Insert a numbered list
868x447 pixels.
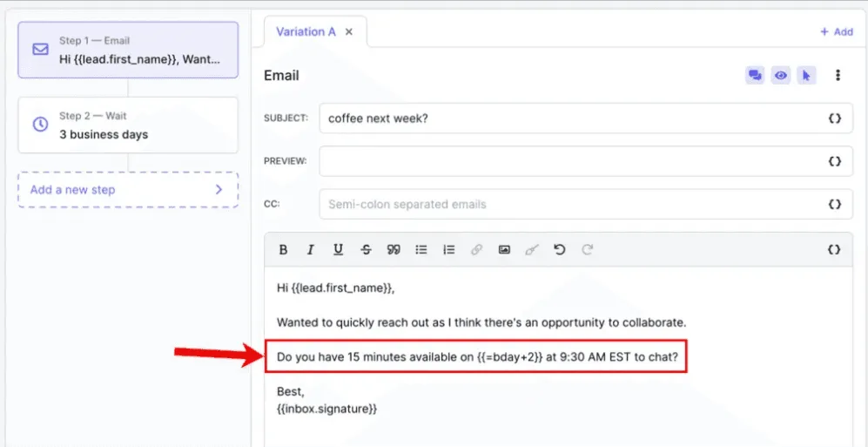coord(449,250)
